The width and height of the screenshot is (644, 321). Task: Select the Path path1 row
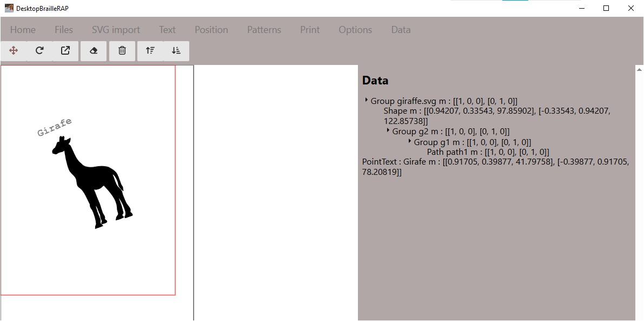488,152
